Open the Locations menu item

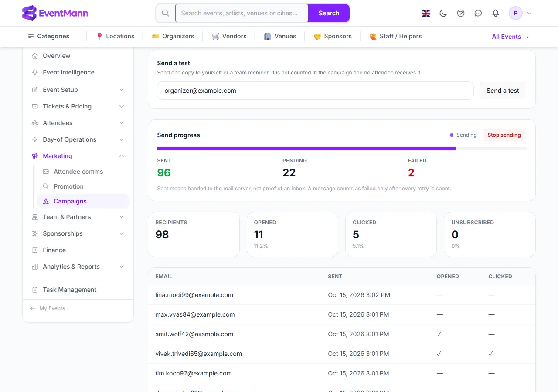[x=115, y=36]
